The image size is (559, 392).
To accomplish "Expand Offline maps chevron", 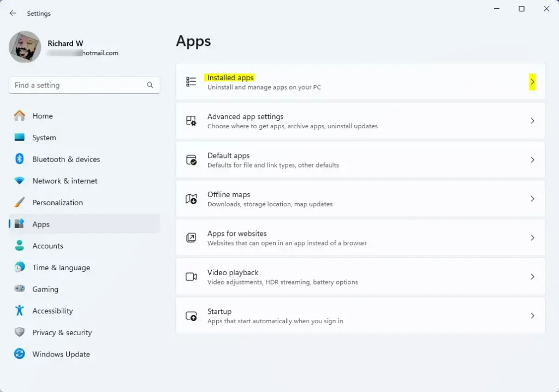I will (x=532, y=199).
